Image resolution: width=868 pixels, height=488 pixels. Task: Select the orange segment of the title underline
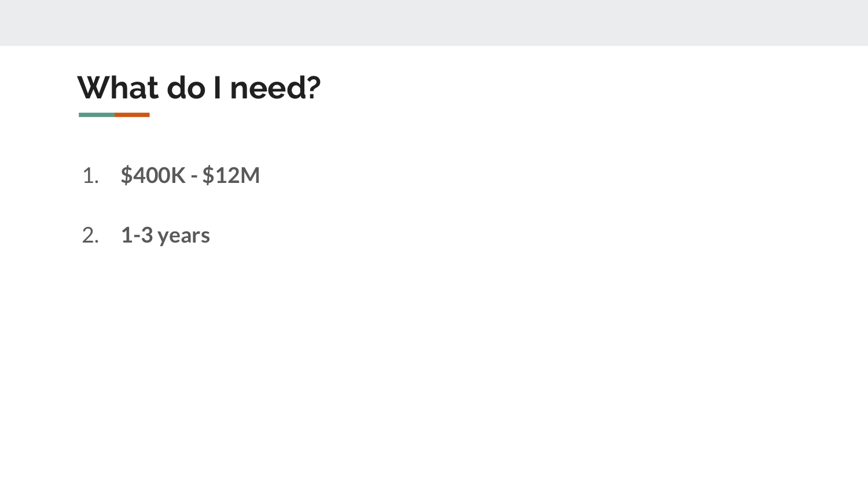132,115
